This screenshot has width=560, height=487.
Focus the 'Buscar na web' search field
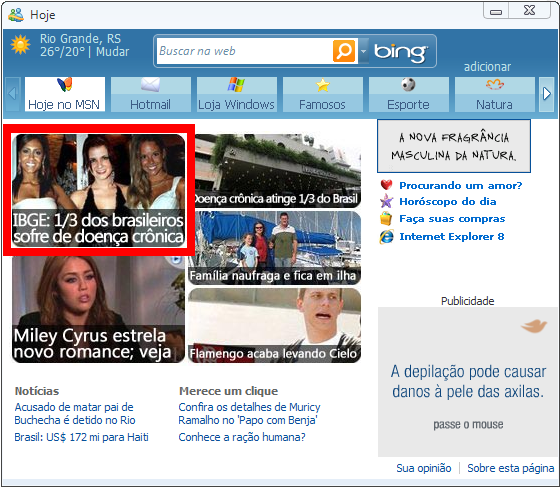(245, 51)
